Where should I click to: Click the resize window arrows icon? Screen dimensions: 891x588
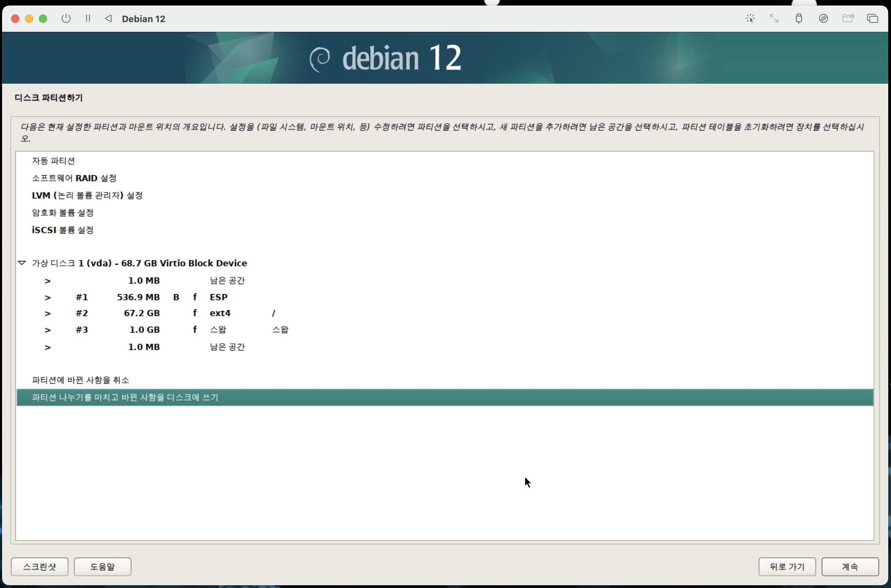774,18
